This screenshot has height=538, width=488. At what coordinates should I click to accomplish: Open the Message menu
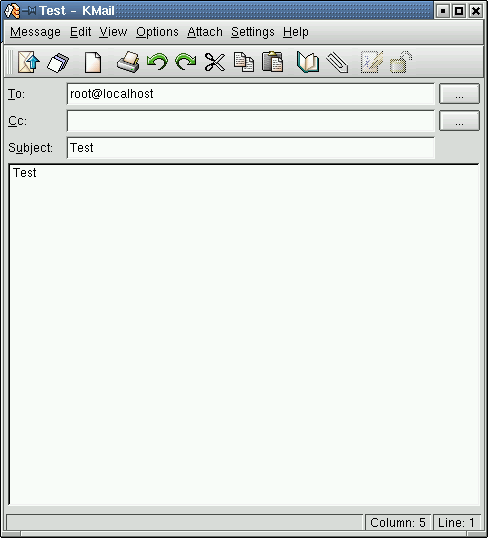tap(35, 32)
